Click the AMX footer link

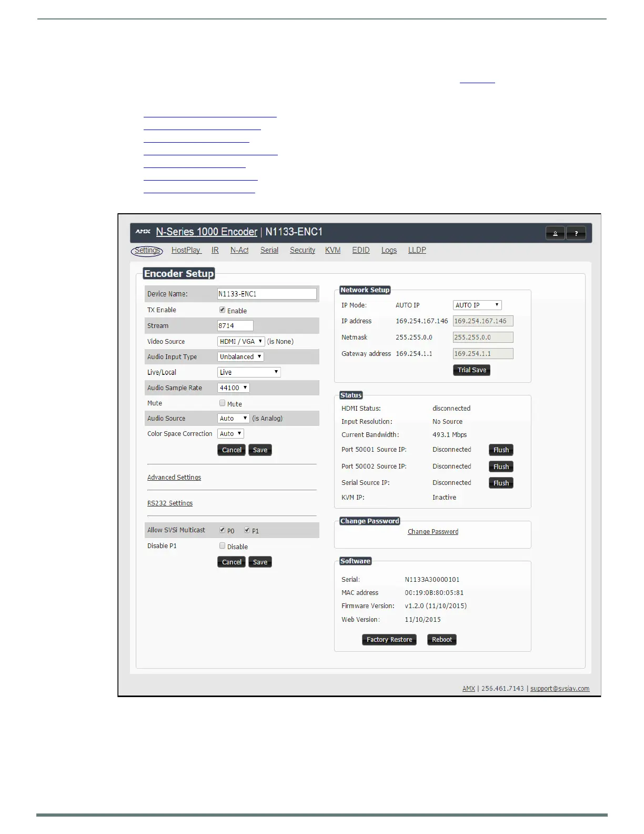click(469, 689)
